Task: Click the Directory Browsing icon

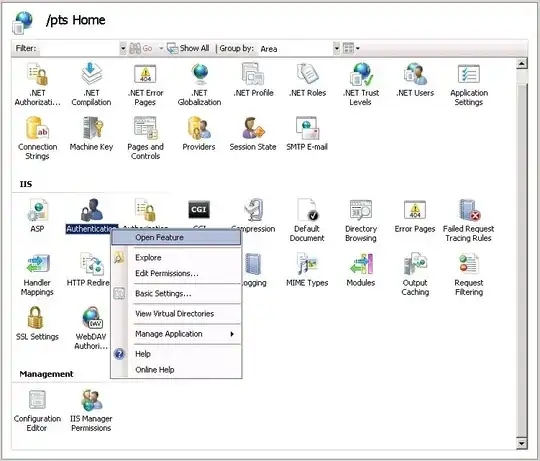Action: [361, 220]
